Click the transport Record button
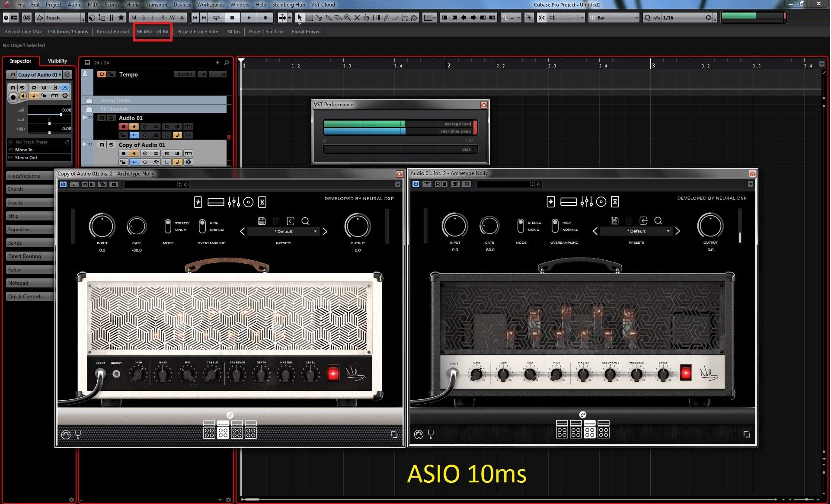831x504 pixels. click(x=265, y=18)
